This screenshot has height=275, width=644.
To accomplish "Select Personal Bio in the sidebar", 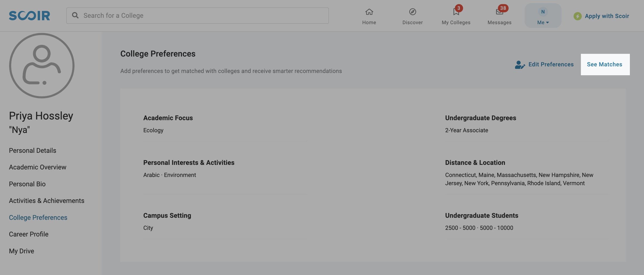I will 27,184.
